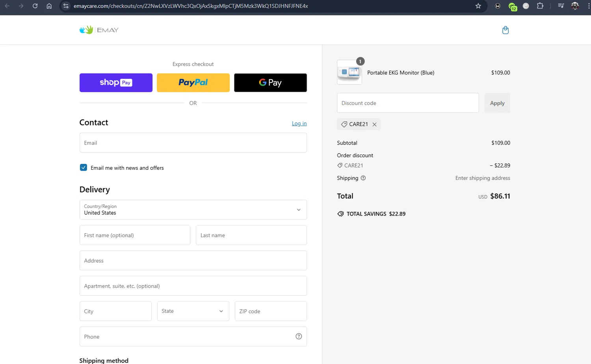The width and height of the screenshot is (591, 364).
Task: Click the browser address bar URL
Action: (191, 6)
